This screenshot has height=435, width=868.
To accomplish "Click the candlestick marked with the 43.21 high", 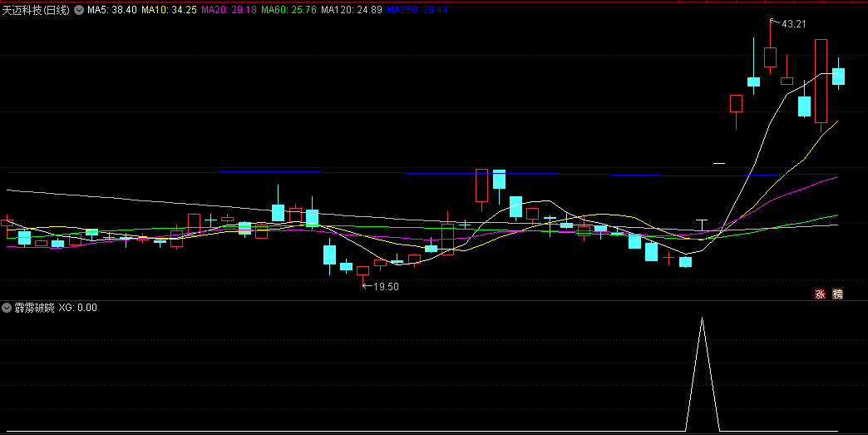I will point(770,57).
